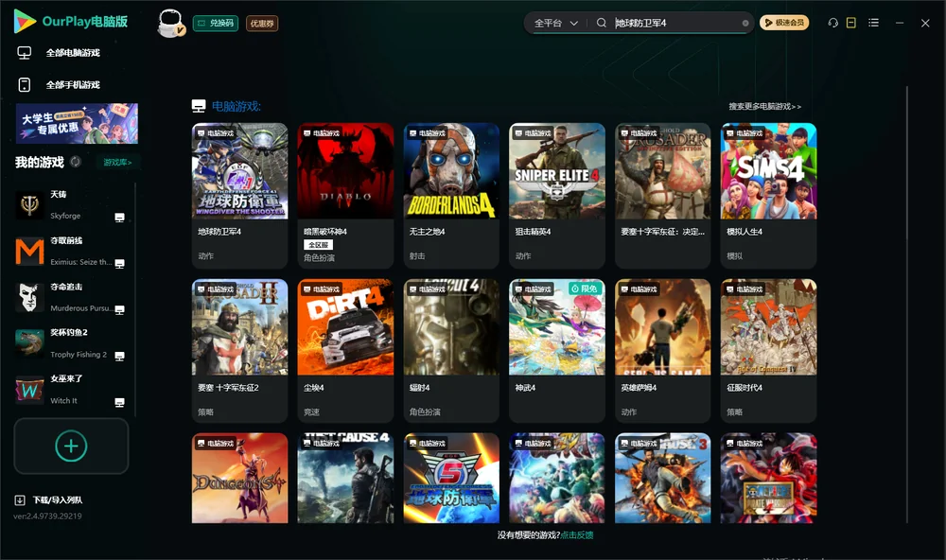Screen dimensions: 946x560
Task: Open the 优惠券 coupon button
Action: [262, 23]
